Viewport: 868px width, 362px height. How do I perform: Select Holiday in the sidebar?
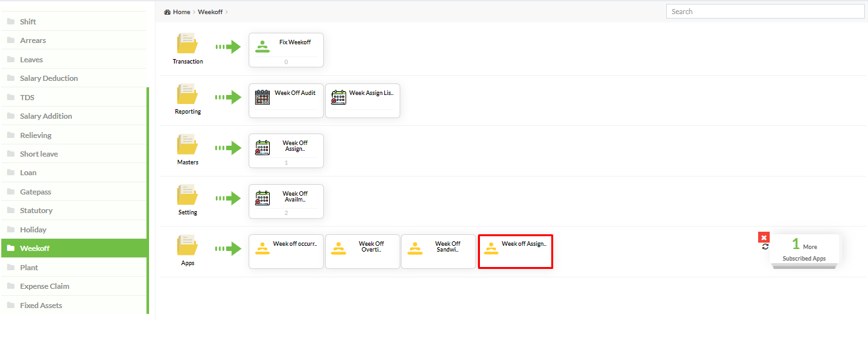[x=74, y=229]
